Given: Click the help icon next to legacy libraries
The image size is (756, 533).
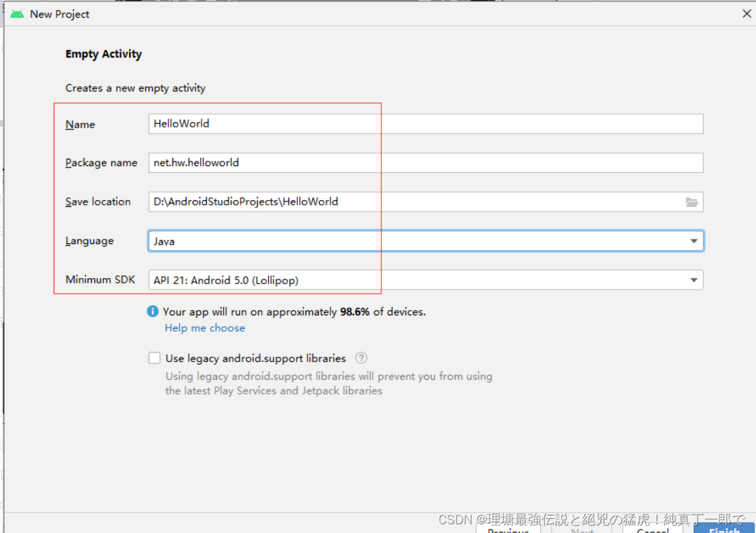Looking at the screenshot, I should tap(360, 358).
